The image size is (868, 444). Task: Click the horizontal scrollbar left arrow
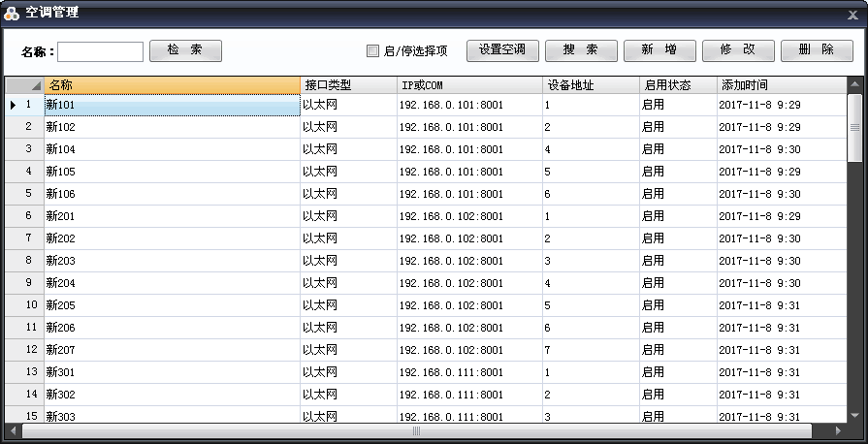12,430
